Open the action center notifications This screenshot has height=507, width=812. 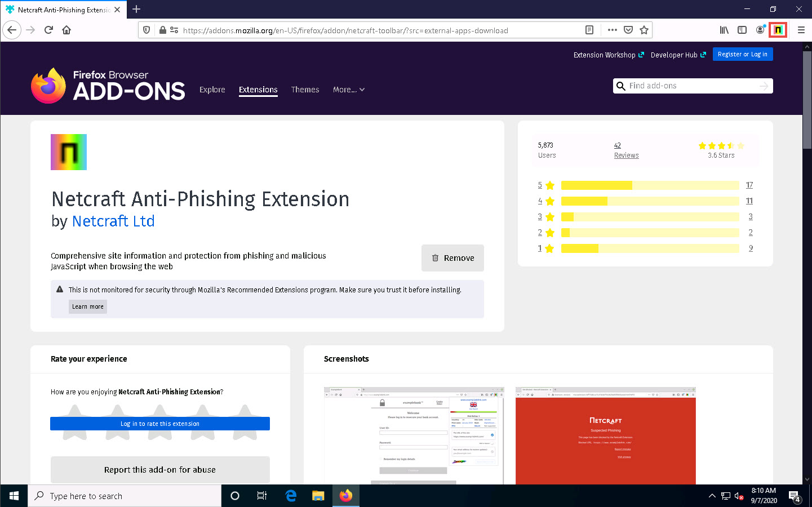(795, 496)
